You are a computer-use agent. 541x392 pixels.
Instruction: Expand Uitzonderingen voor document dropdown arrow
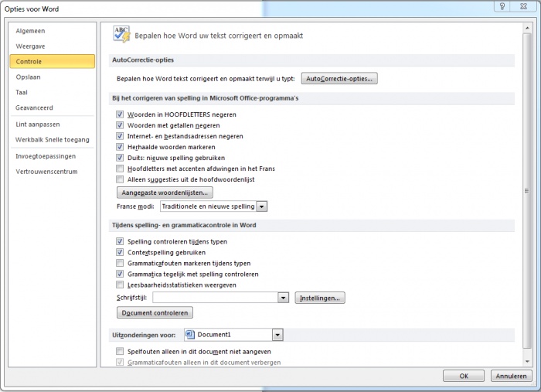coord(277,334)
